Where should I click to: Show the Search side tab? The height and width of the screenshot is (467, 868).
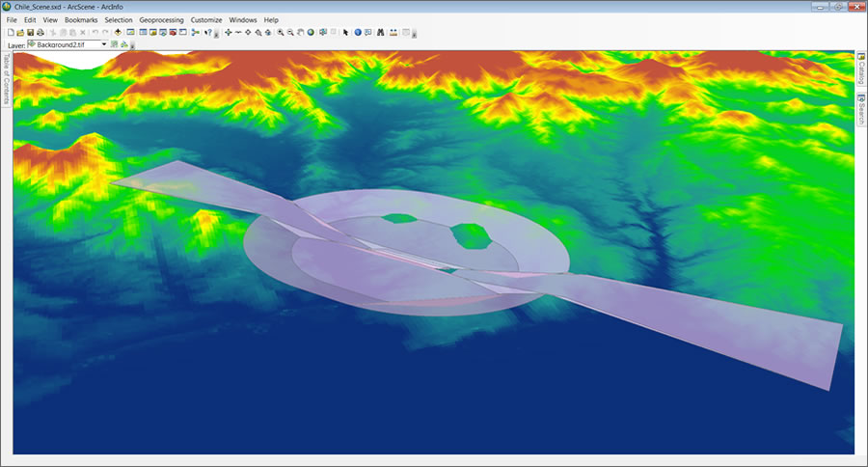[x=861, y=109]
